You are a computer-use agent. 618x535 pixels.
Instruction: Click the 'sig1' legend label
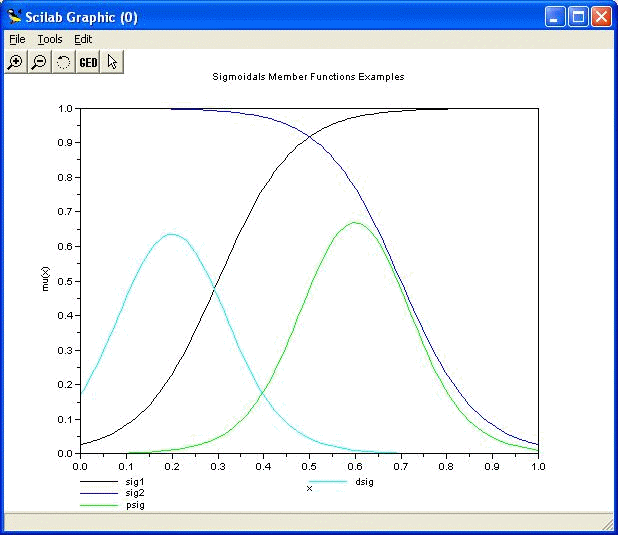point(135,481)
